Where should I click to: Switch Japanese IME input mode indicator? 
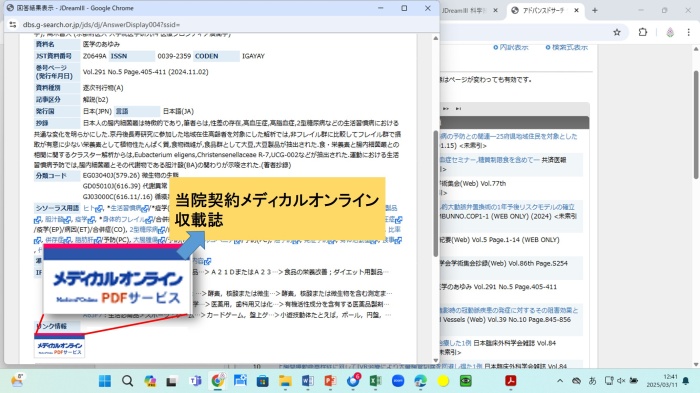pyautogui.click(x=592, y=381)
